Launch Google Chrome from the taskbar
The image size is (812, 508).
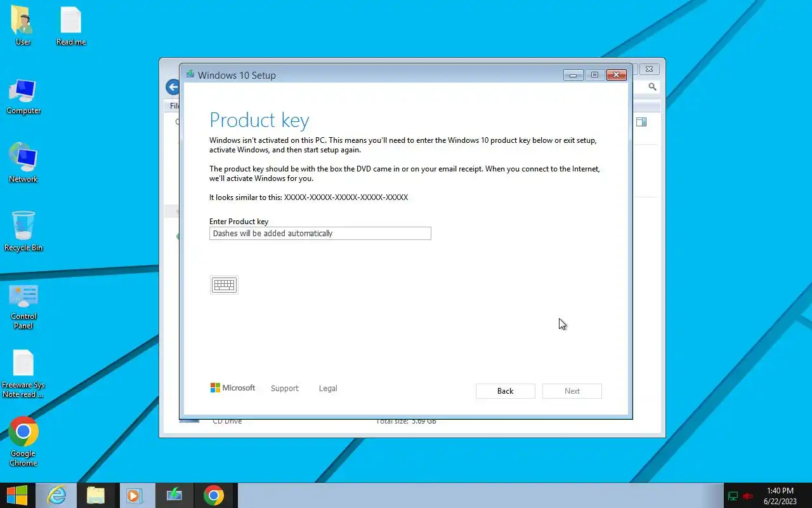[214, 496]
